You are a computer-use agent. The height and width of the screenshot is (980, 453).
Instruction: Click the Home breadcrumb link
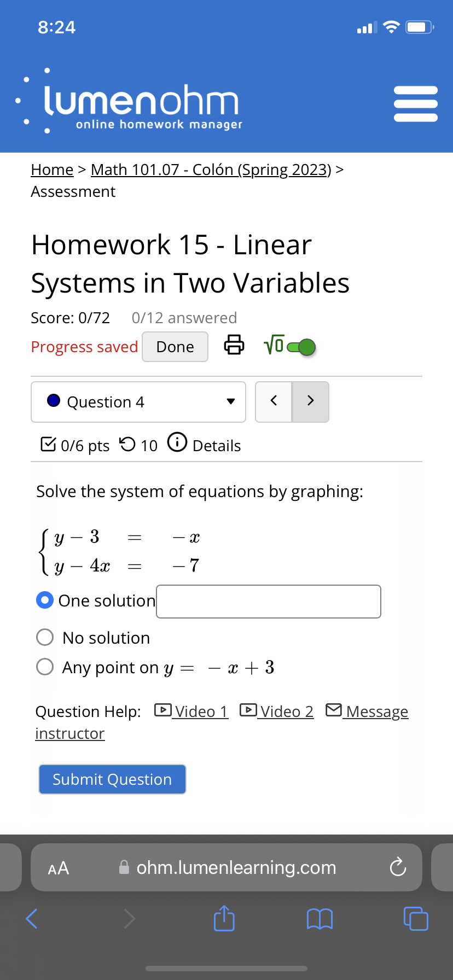coord(52,170)
